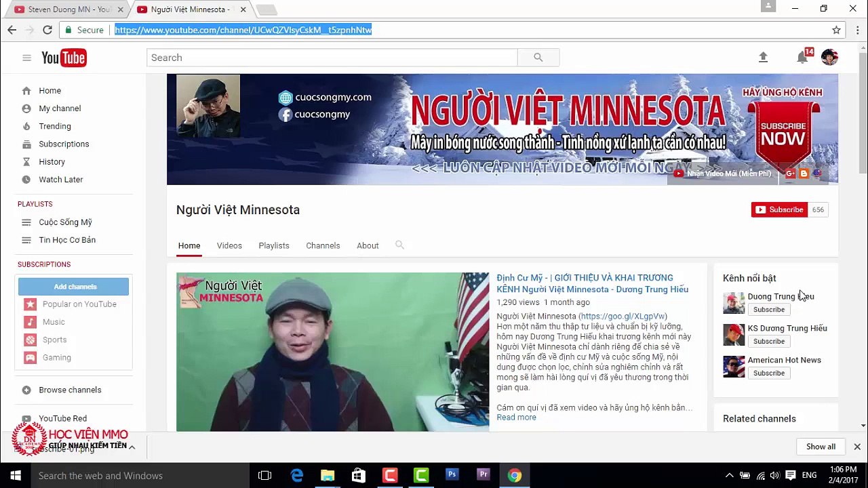The image size is (868, 488).
Task: Open Windows Store from taskbar
Action: click(359, 475)
